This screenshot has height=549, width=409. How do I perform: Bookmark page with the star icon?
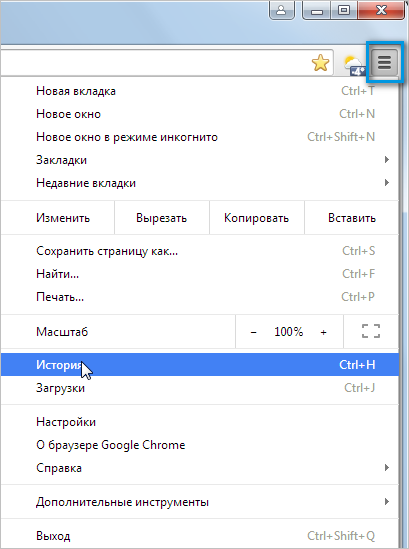click(320, 63)
